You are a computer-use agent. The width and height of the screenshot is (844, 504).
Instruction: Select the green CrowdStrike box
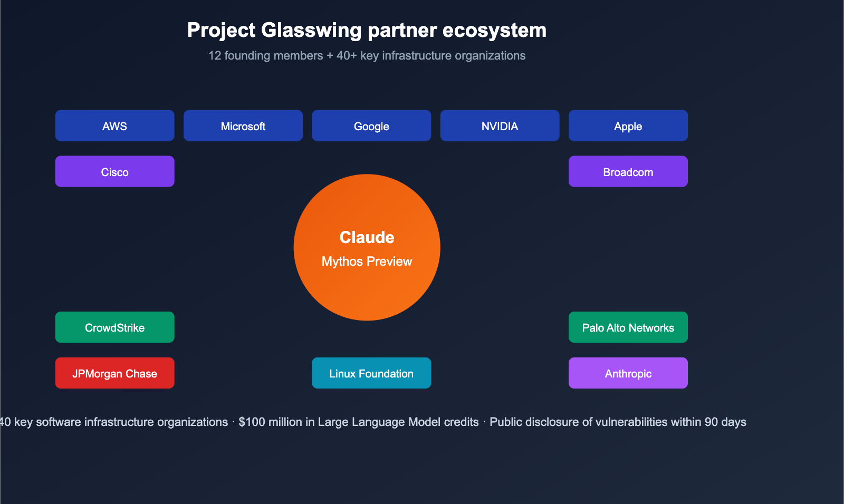tap(114, 327)
